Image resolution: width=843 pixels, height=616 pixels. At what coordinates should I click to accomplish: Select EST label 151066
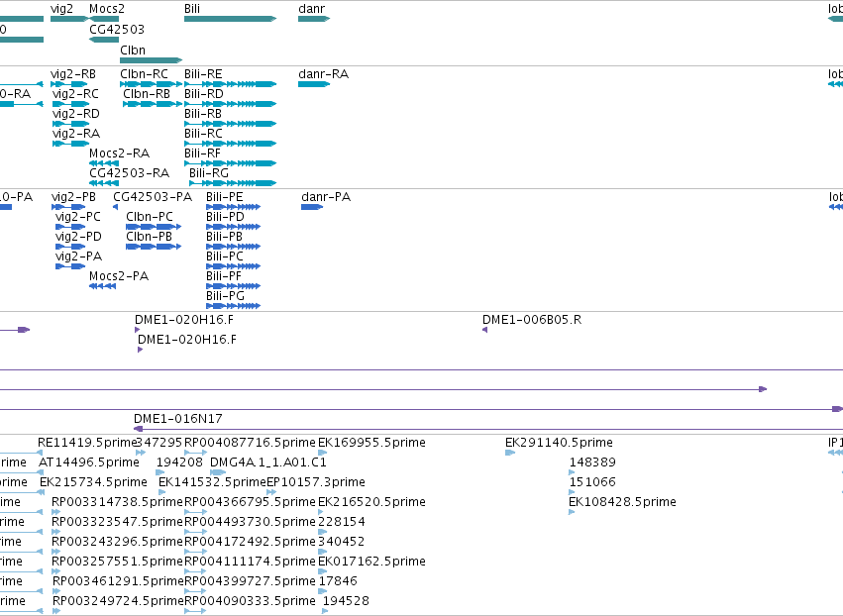tap(592, 482)
